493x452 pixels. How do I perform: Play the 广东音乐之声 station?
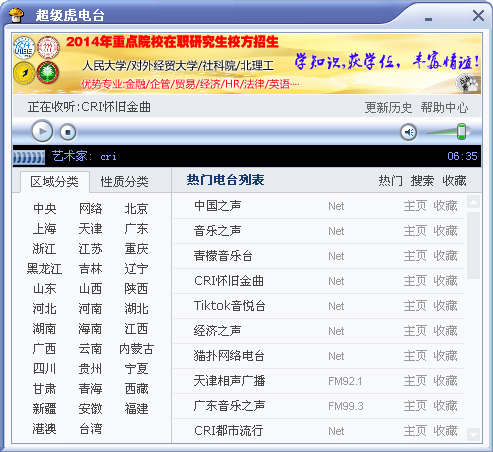pyautogui.click(x=229, y=406)
